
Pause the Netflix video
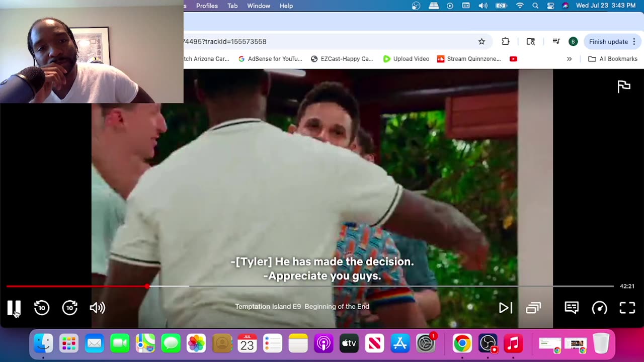point(14,308)
